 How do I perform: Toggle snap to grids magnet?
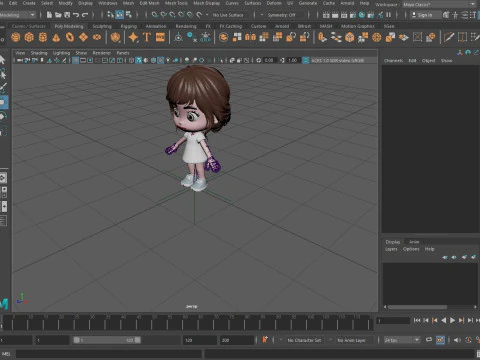click(x=155, y=15)
